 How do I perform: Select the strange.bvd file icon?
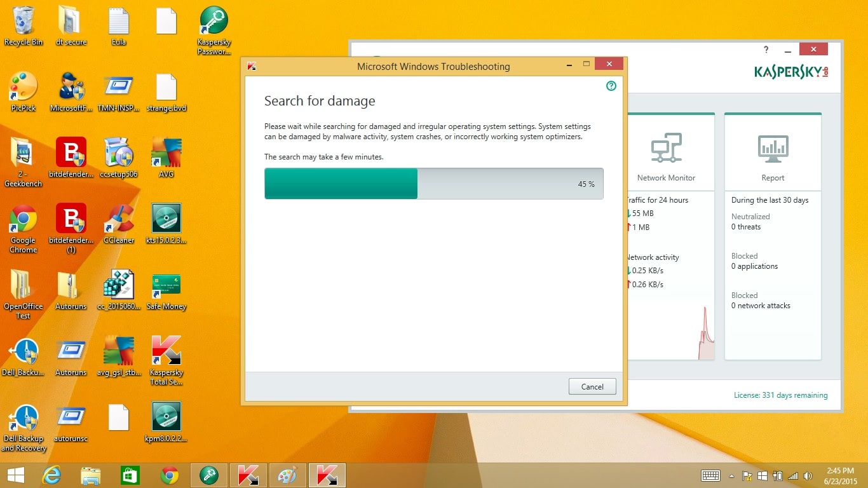[166, 91]
